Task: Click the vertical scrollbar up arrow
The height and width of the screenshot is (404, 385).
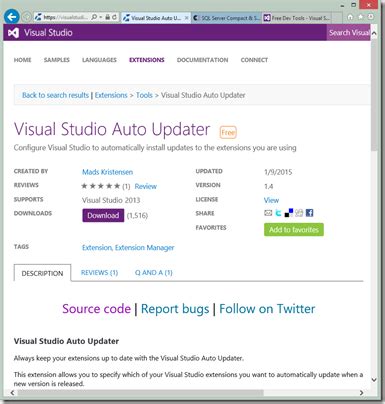Action: (x=374, y=33)
